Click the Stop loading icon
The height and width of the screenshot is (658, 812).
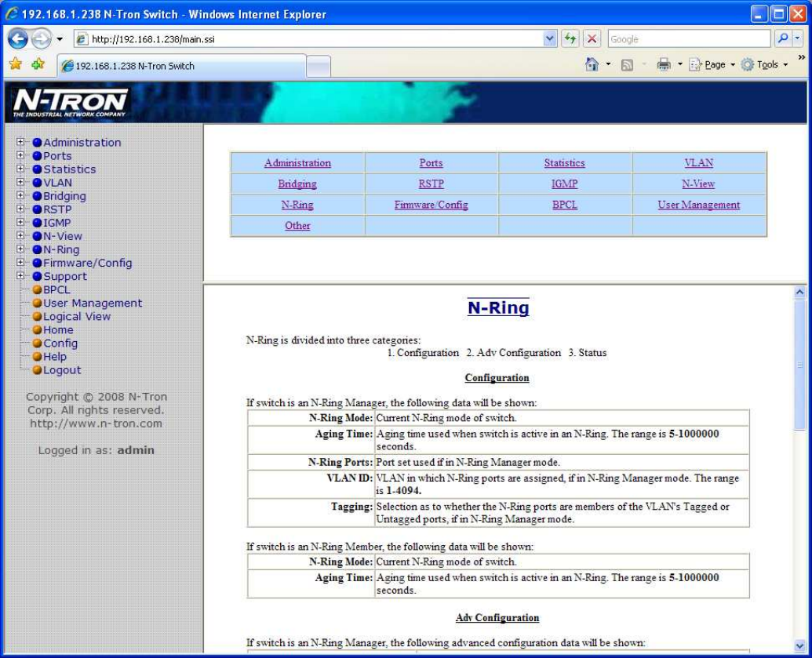click(592, 39)
